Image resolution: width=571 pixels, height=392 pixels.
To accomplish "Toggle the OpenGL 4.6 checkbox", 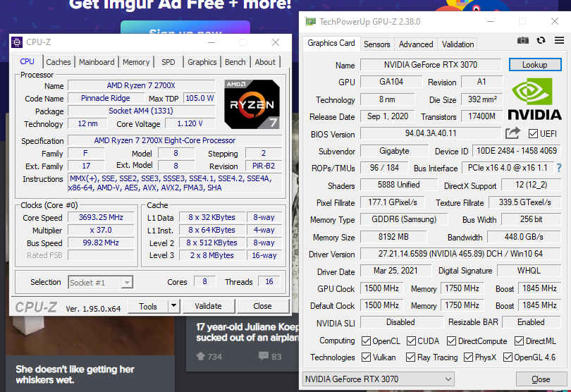I will click(508, 357).
